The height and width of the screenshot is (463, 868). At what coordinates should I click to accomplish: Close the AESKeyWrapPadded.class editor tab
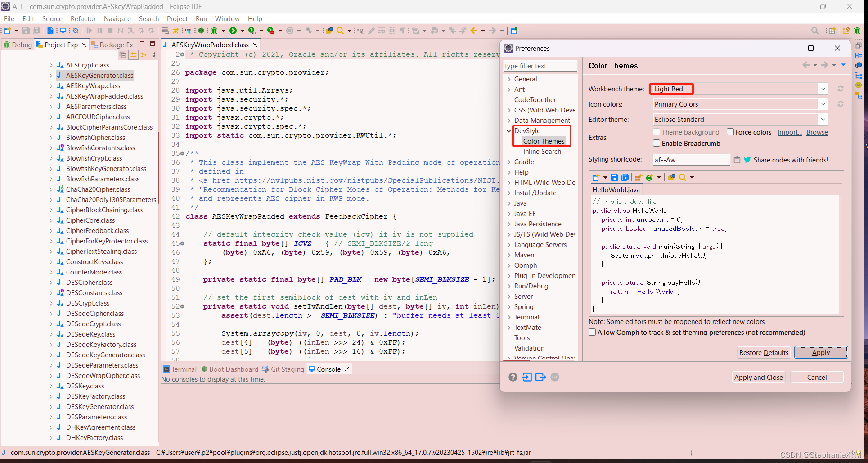pyautogui.click(x=255, y=45)
